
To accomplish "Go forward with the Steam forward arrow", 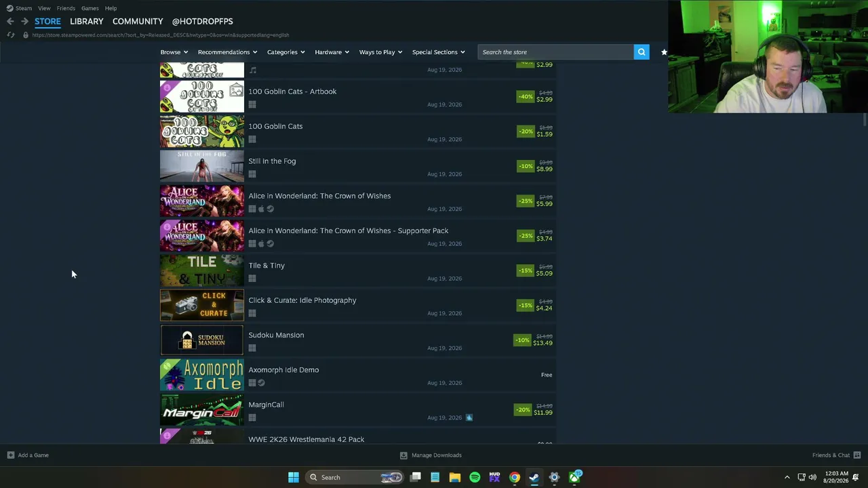I will [x=24, y=22].
